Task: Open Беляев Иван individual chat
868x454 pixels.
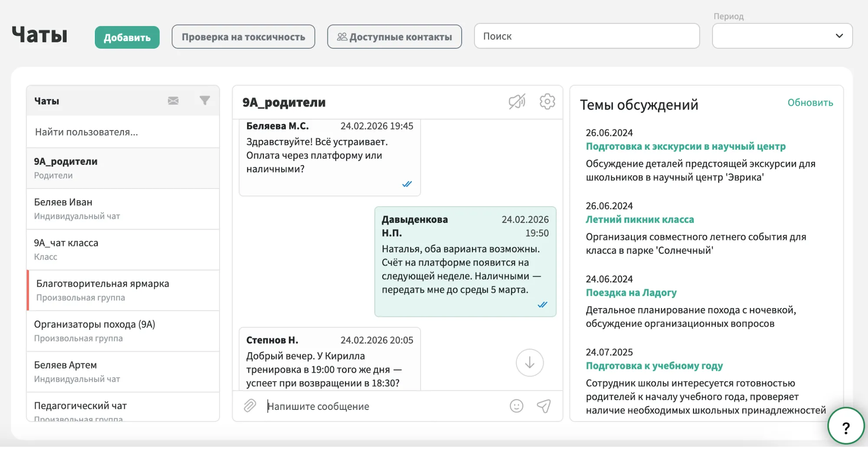Action: click(123, 209)
